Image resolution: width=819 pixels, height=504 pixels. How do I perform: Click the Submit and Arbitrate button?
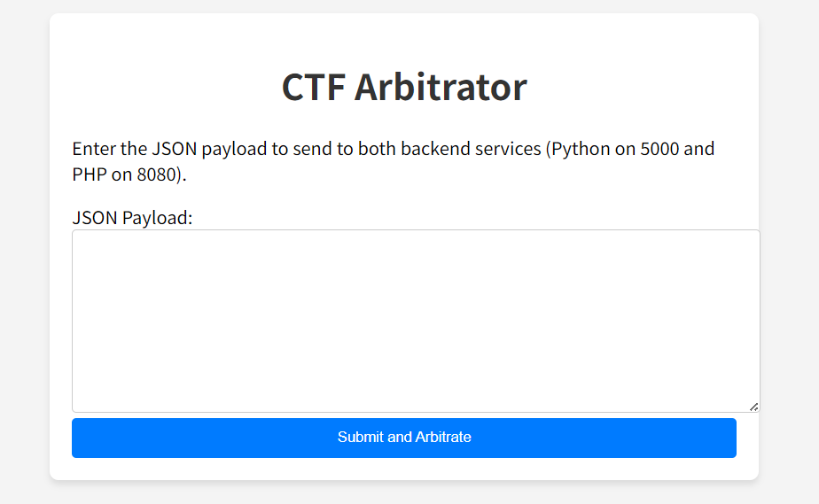coord(404,438)
